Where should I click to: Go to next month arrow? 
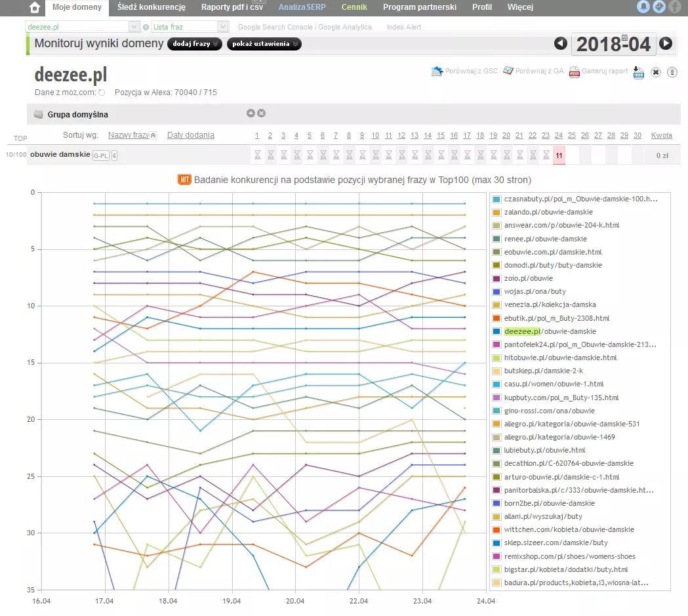coord(666,43)
